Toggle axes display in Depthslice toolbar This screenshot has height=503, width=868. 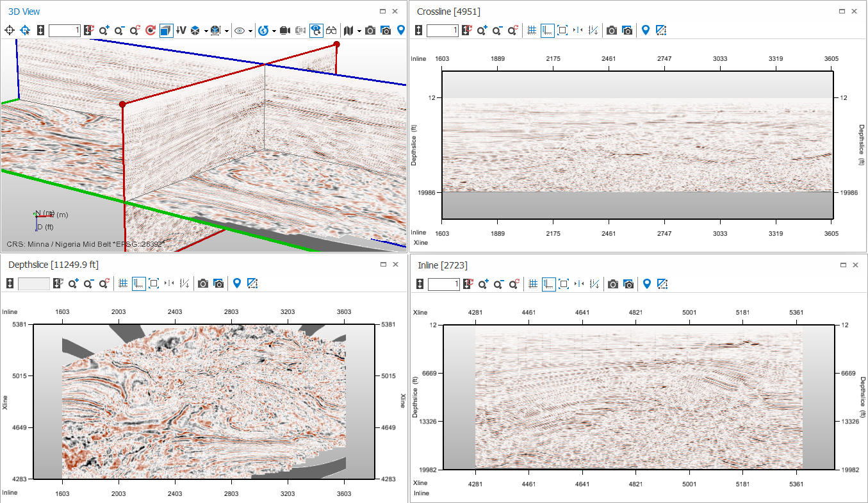click(x=139, y=283)
